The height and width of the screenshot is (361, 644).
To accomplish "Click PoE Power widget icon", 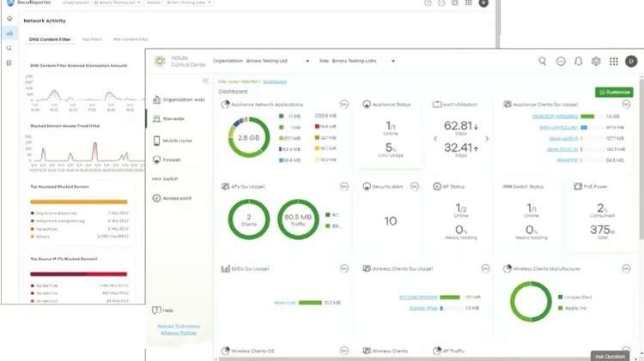I will pos(578,187).
